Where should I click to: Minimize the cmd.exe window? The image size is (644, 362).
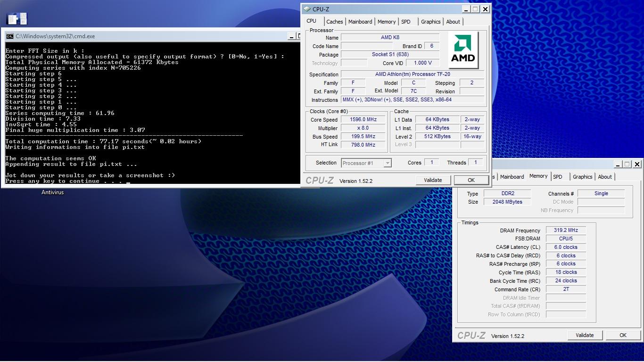(x=292, y=36)
